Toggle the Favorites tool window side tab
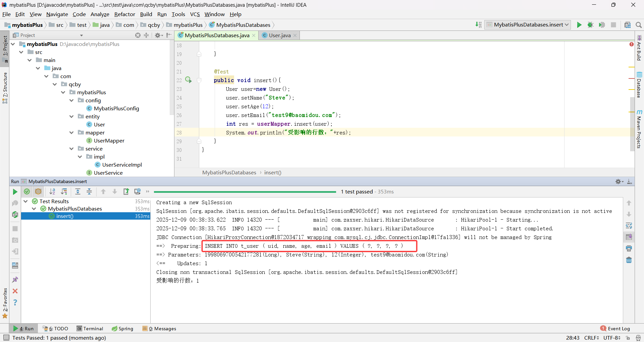The image size is (644, 342). coord(5,303)
